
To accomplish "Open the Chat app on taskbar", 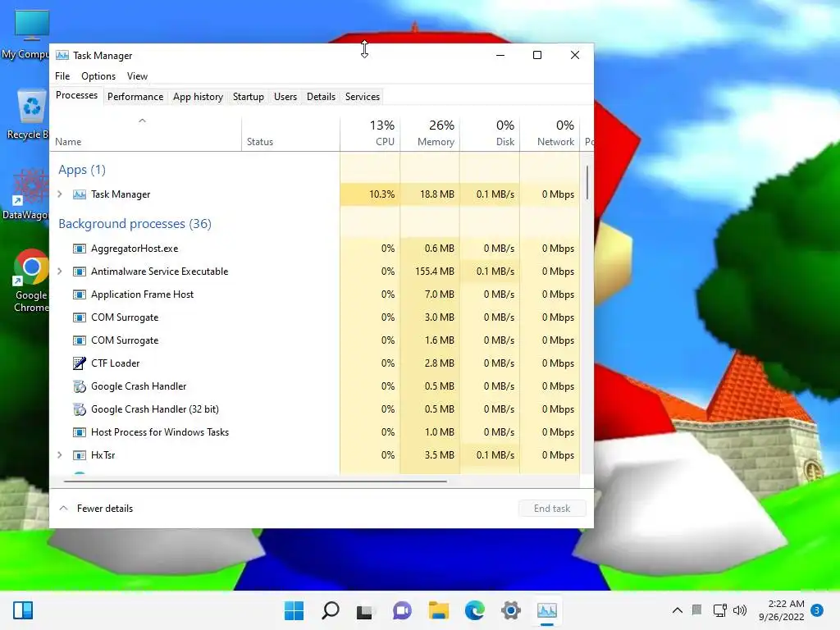I will [x=402, y=610].
